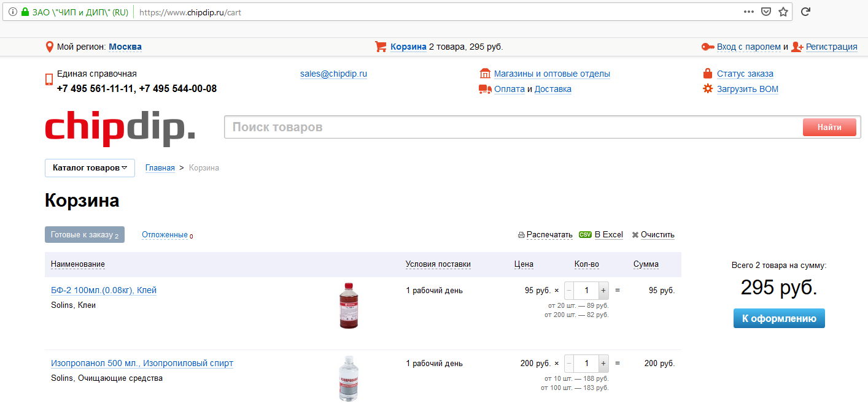Decrease Изопропанол quantity with minus button
Viewport: 868px width, 417px height.
pyautogui.click(x=569, y=364)
